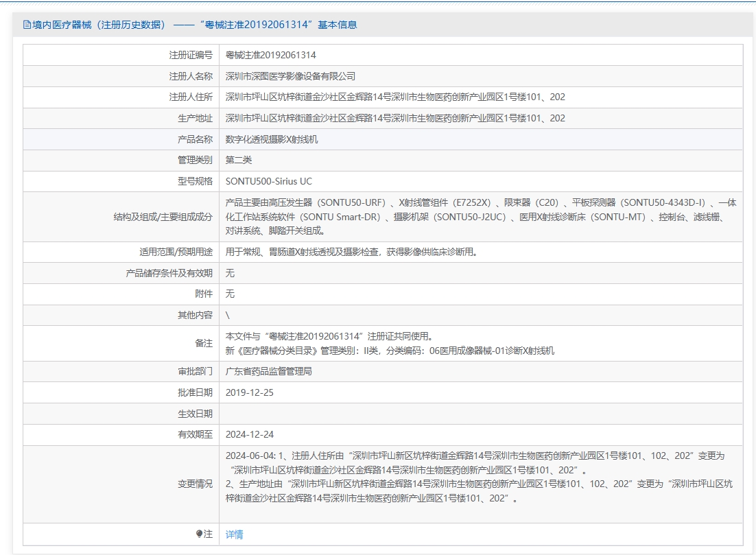The height and width of the screenshot is (555, 756).
Task: Click the intended use text 用于常规、胃肠道X射线透视
Action: (351, 252)
